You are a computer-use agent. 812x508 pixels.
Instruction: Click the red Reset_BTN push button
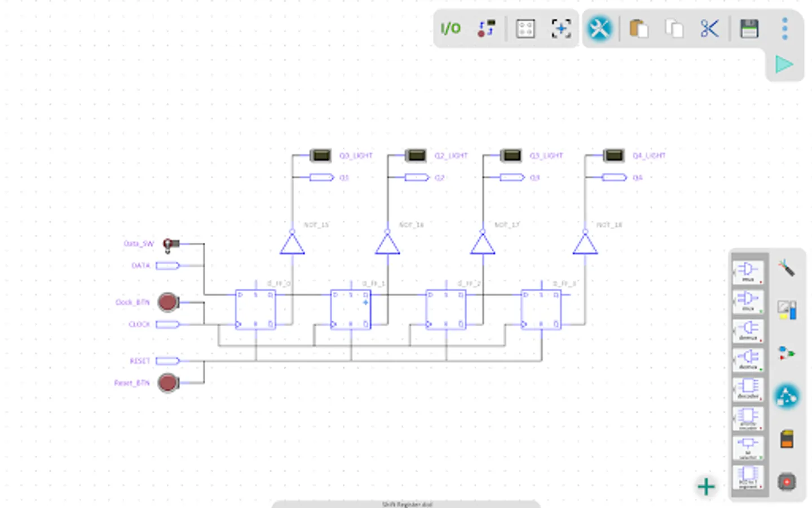click(x=168, y=383)
